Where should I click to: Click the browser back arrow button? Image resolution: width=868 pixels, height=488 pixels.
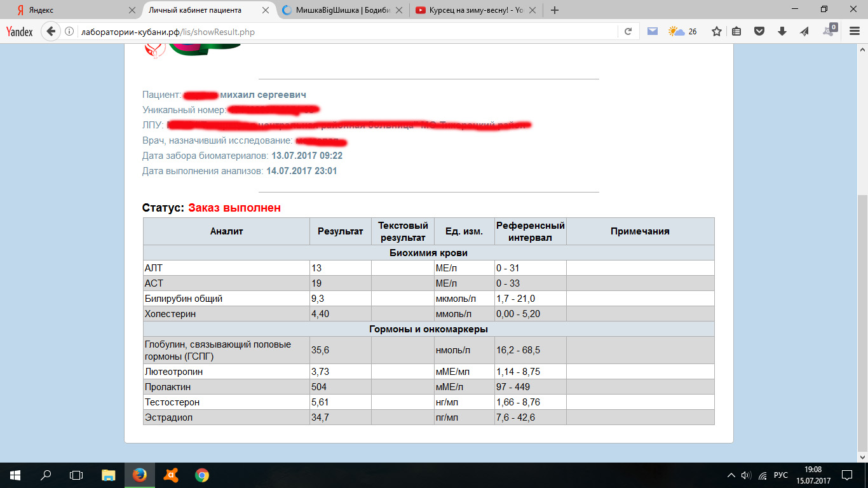(50, 32)
